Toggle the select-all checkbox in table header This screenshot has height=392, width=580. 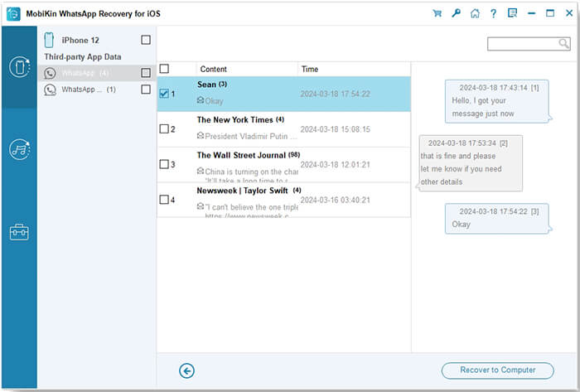(x=164, y=69)
